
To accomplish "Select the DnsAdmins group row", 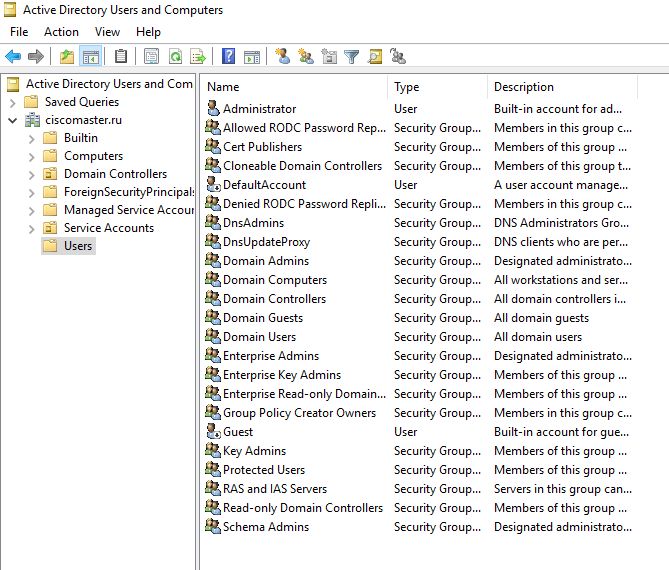I will pyautogui.click(x=418, y=222).
